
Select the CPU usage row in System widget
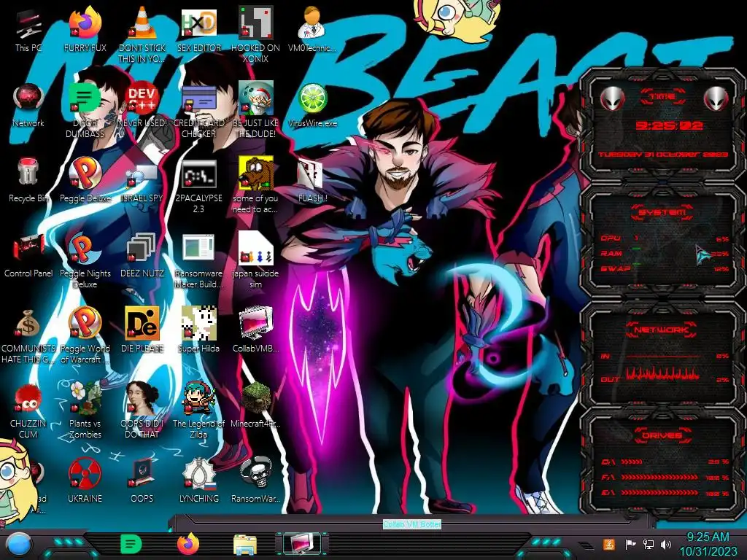665,238
